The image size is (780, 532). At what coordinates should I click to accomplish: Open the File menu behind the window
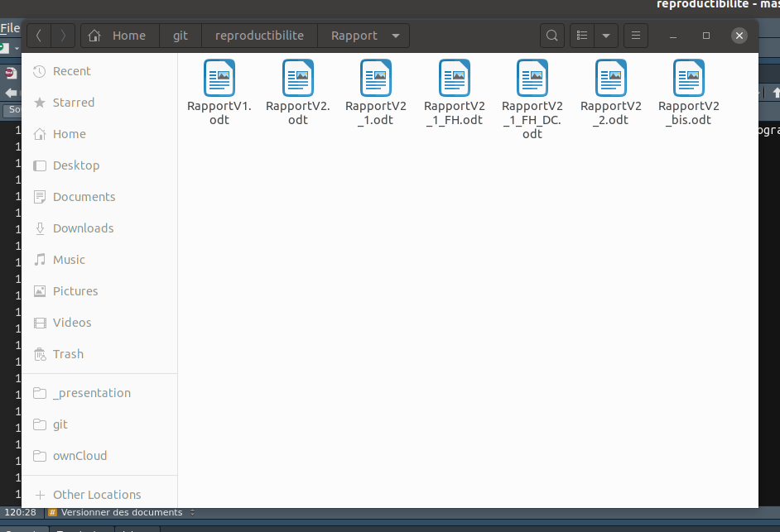(9, 28)
